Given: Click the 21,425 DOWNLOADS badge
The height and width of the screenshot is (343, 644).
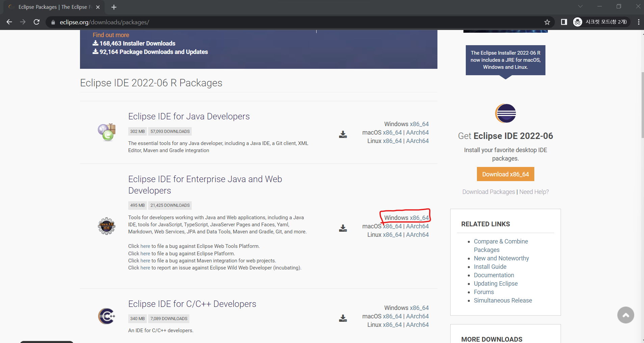Looking at the screenshot, I should [x=170, y=205].
